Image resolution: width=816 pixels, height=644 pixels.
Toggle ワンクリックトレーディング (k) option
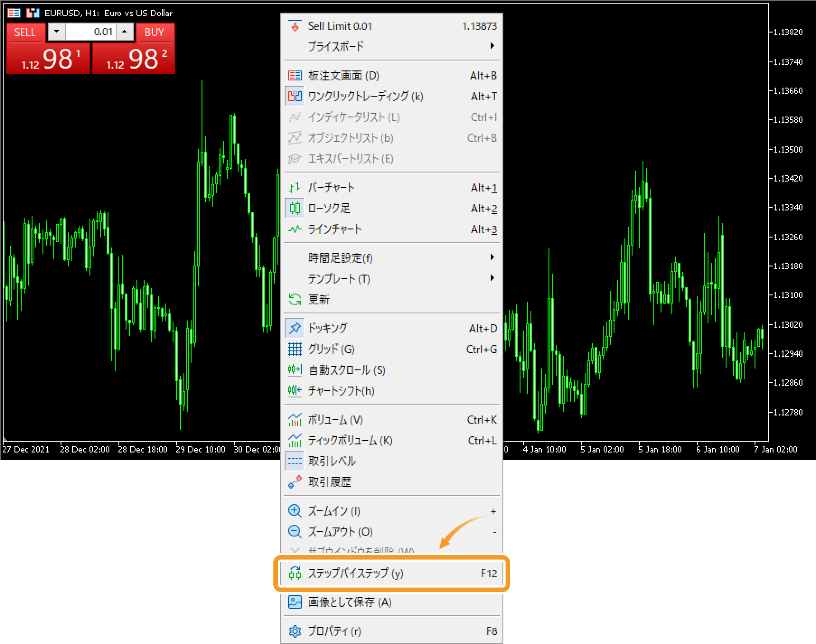[x=392, y=96]
